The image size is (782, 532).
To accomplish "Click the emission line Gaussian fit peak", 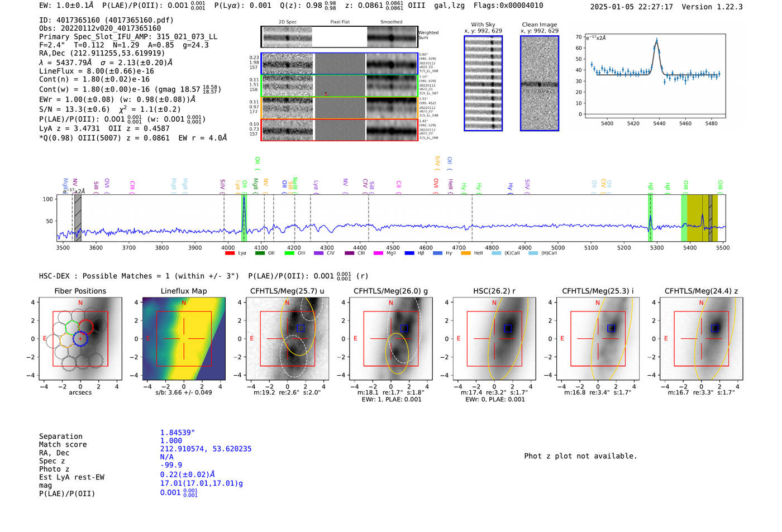I will [x=657, y=40].
